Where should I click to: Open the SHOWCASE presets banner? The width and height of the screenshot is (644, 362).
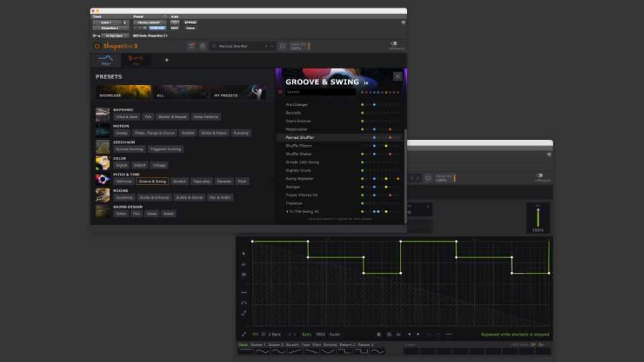pyautogui.click(x=123, y=92)
